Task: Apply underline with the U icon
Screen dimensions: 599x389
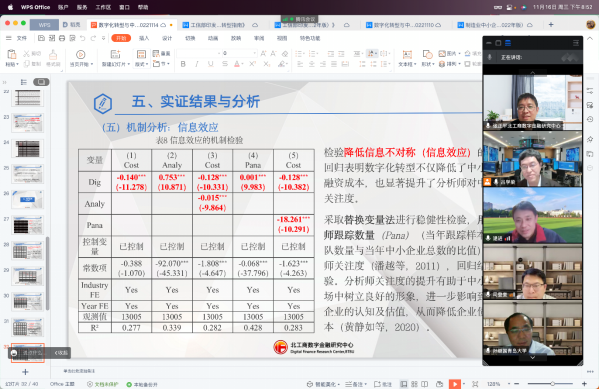Action: [210, 64]
